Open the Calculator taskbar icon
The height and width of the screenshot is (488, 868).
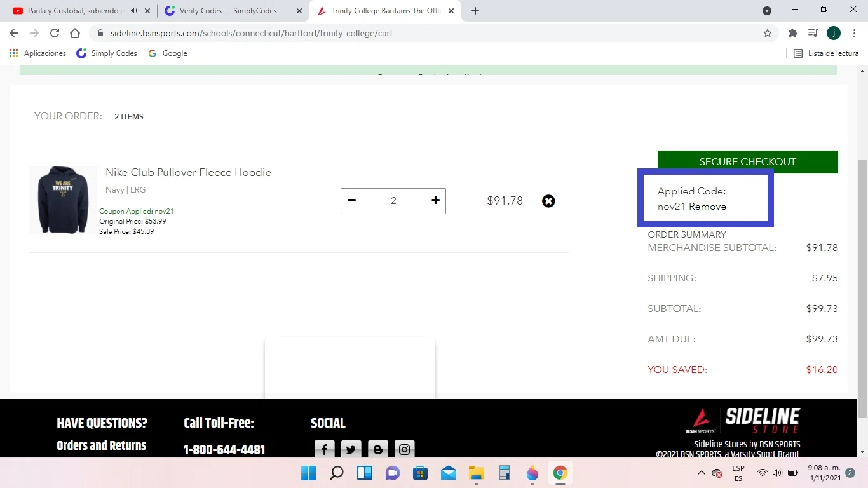tap(505, 473)
